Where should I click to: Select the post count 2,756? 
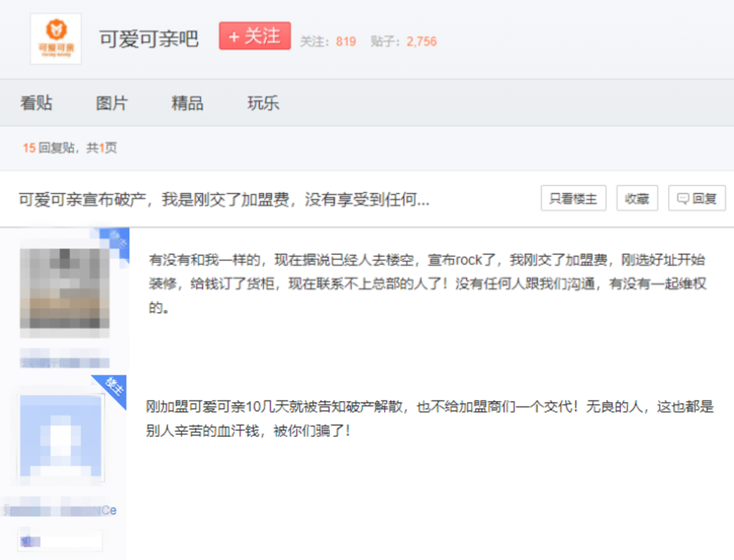pos(421,41)
